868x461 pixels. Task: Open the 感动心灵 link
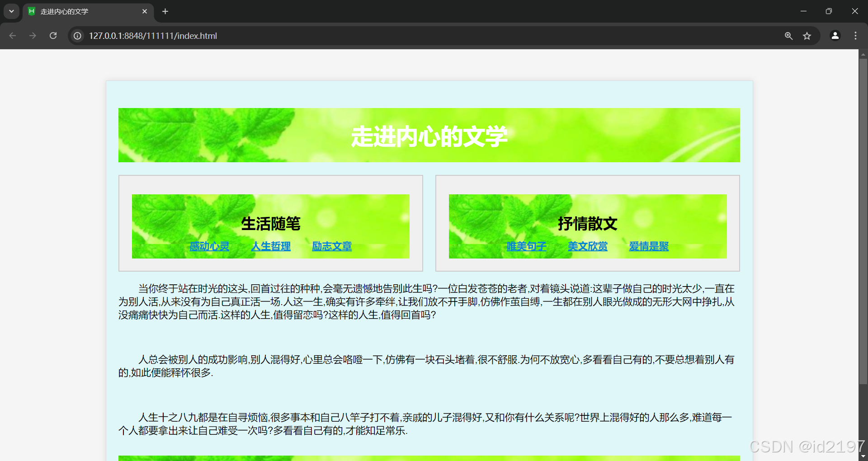209,246
